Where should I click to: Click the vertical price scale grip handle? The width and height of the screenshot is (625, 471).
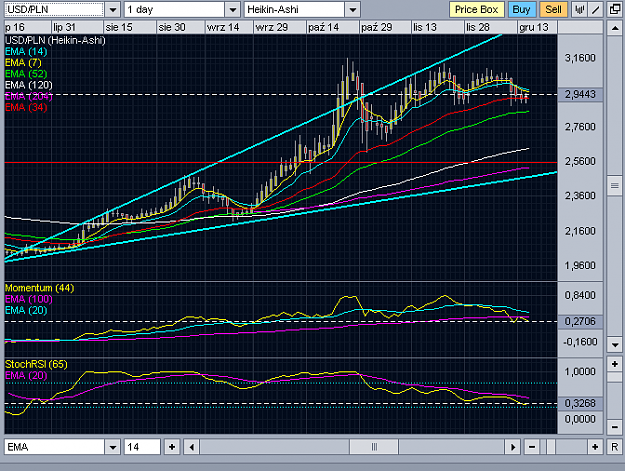[x=615, y=186]
